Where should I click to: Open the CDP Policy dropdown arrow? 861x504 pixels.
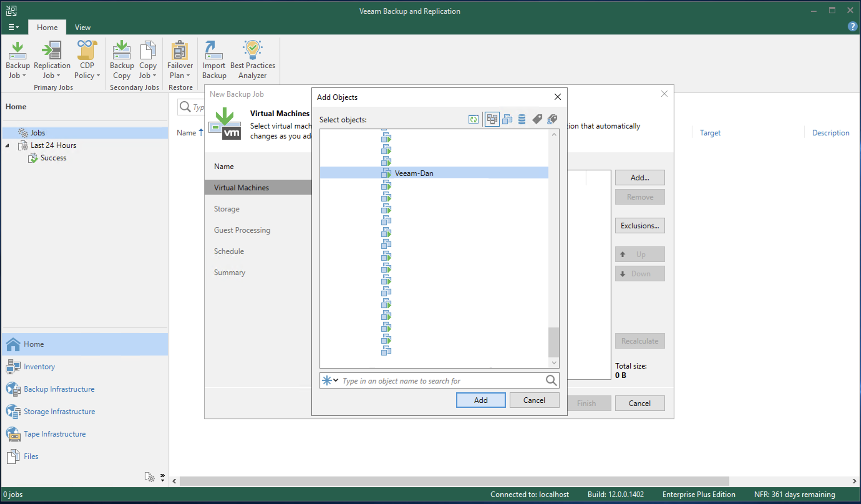click(x=98, y=75)
